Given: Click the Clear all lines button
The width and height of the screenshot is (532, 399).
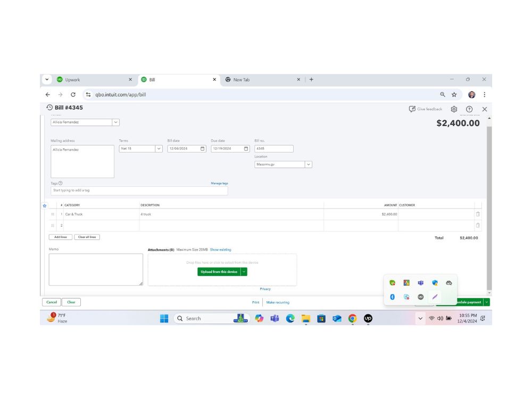Looking at the screenshot, I should [87, 237].
